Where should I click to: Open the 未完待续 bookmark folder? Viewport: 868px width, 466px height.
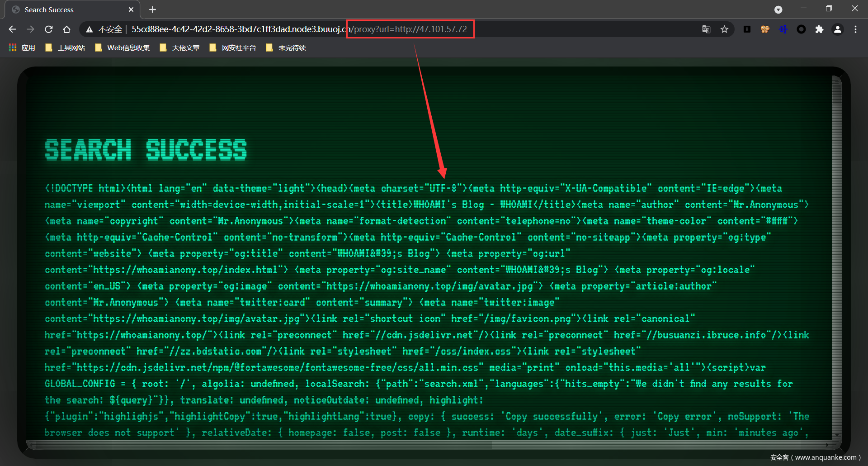pos(286,48)
